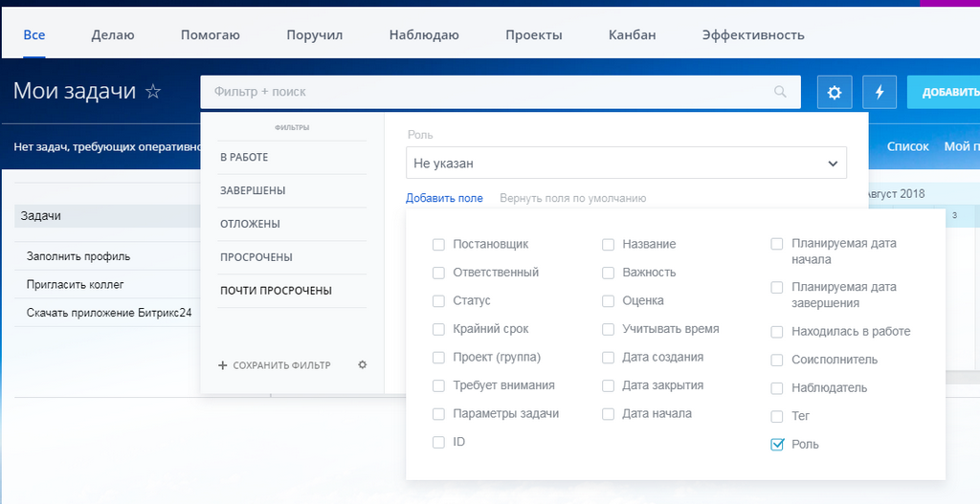Go to the Эффективность tab

(753, 35)
